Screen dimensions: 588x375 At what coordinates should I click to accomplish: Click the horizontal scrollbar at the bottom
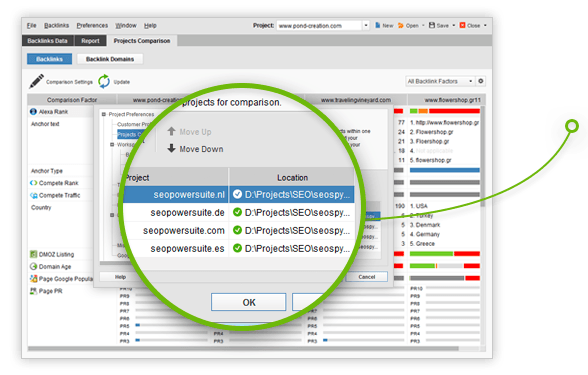pyautogui.click(x=244, y=348)
